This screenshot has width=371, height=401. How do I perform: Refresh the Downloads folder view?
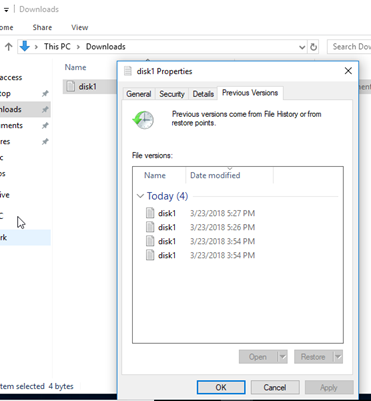[313, 47]
